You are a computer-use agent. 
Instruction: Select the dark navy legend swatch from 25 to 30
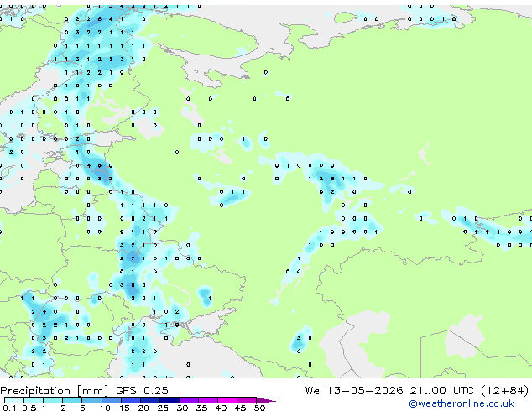[169, 400]
